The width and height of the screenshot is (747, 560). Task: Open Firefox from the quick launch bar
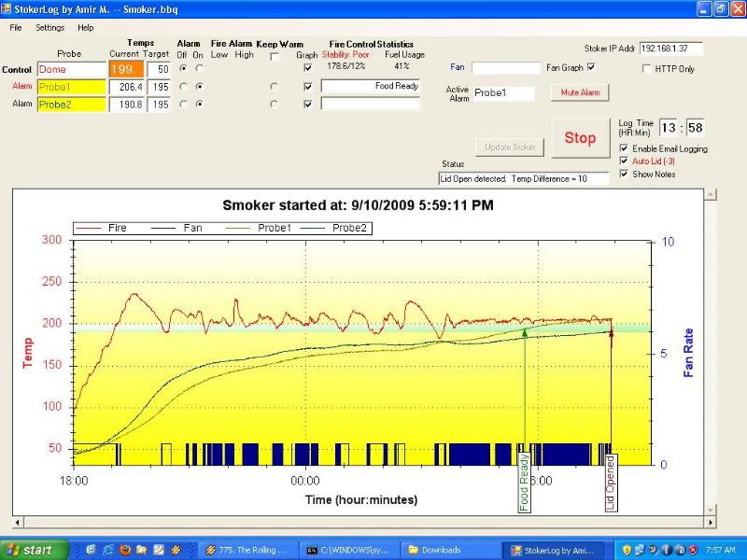(125, 550)
